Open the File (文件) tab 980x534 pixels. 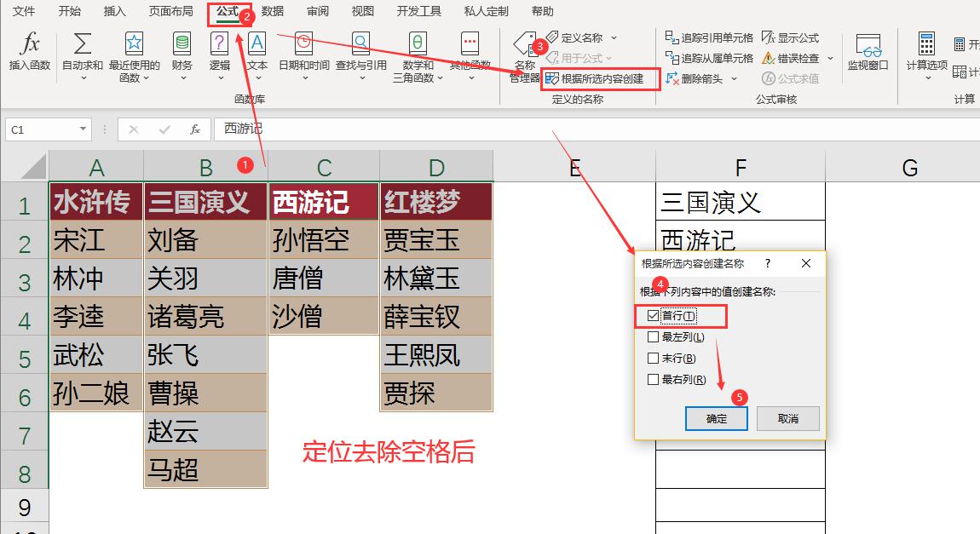(x=24, y=11)
